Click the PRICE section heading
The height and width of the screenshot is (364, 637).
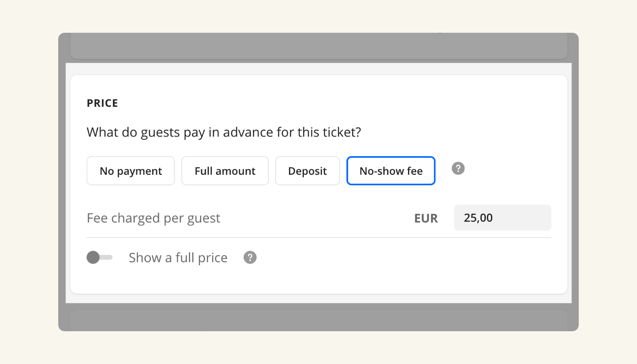(102, 103)
